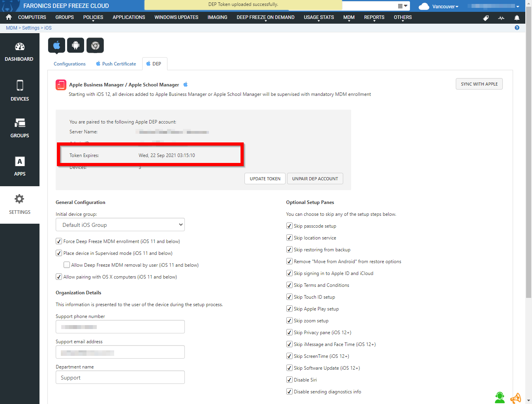Toggle Force Deep Freeze MDM enrollment
This screenshot has width=532, height=404.
click(x=59, y=241)
